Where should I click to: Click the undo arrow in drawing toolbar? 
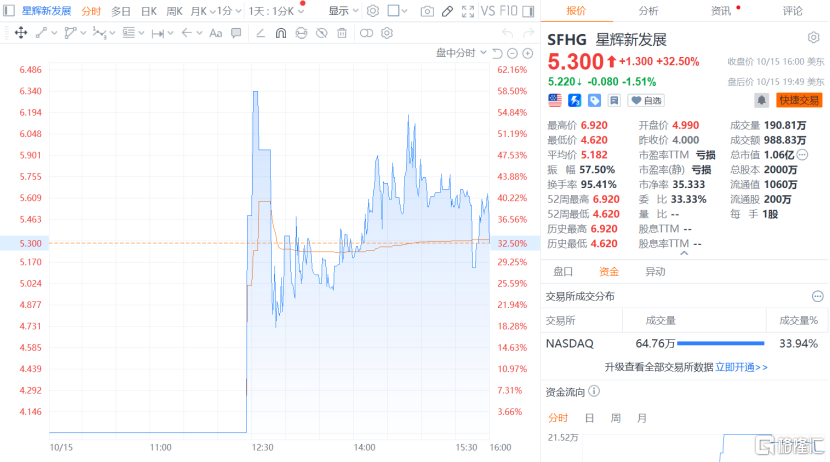pyautogui.click(x=507, y=33)
